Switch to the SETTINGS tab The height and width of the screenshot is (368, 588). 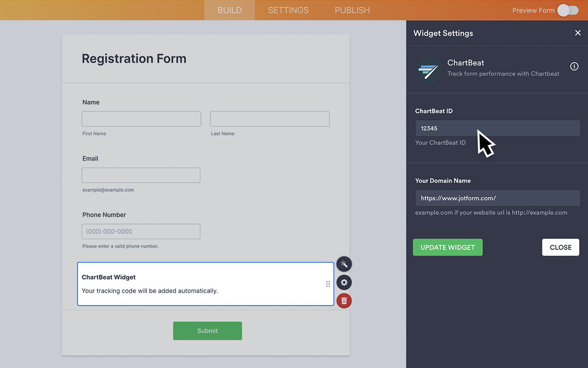pyautogui.click(x=288, y=10)
